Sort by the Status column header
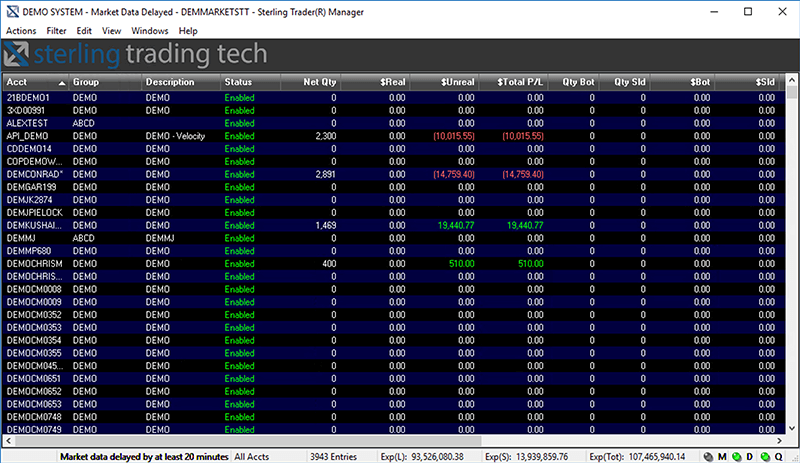The image size is (800, 463). pos(250,82)
